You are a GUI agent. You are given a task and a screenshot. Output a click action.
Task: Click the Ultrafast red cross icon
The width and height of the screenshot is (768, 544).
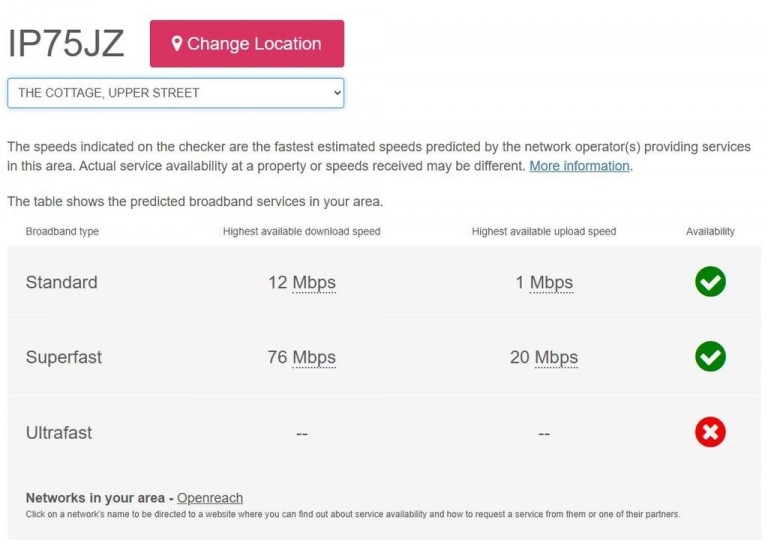pos(710,432)
